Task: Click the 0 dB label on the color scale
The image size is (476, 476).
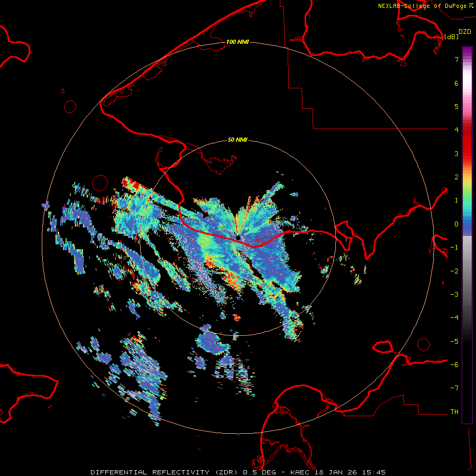Action: coord(456,224)
